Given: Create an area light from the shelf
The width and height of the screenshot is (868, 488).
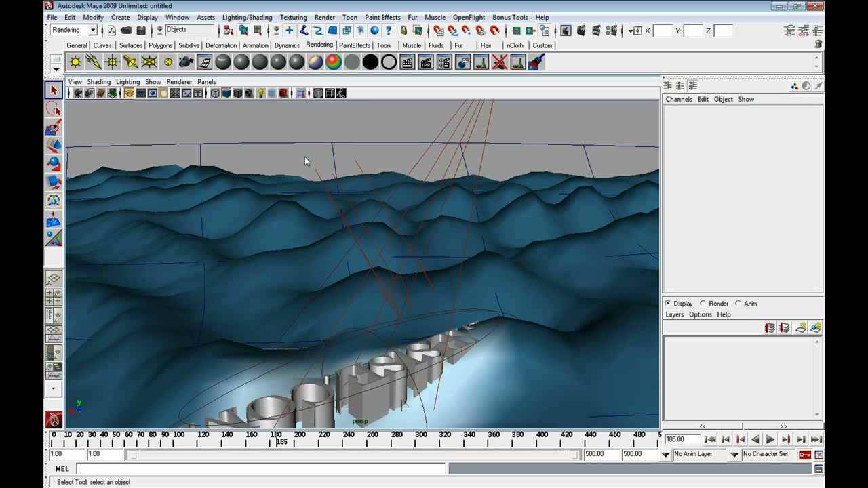Looking at the screenshot, I should [149, 62].
